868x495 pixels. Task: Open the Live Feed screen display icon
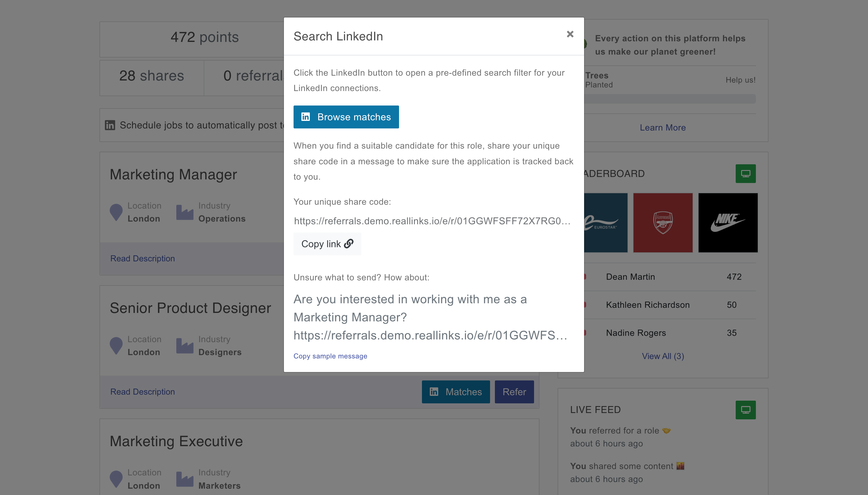[745, 410]
